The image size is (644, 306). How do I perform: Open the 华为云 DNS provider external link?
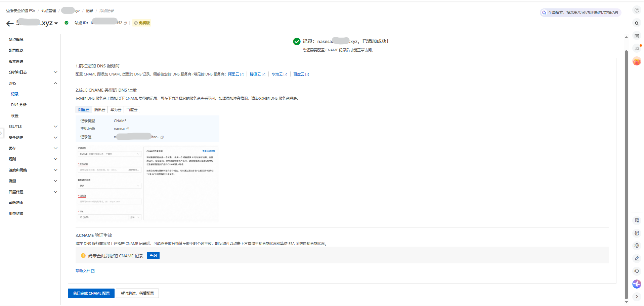coord(280,74)
